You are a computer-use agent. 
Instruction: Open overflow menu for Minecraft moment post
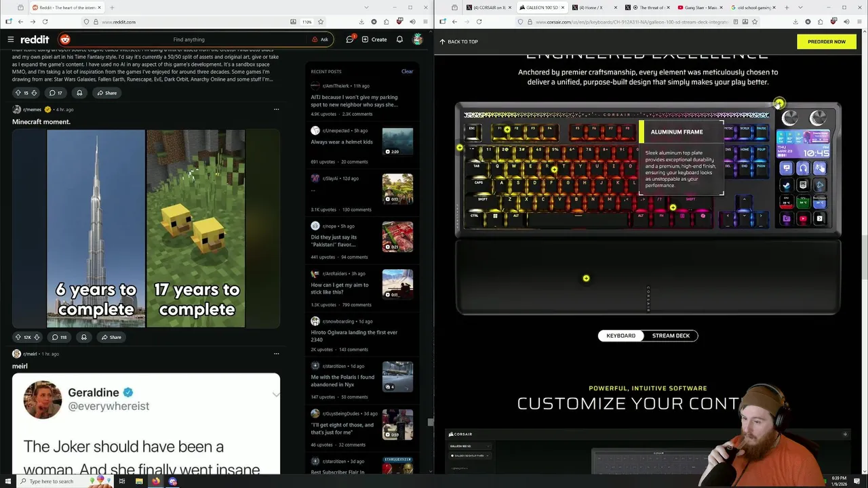[276, 109]
